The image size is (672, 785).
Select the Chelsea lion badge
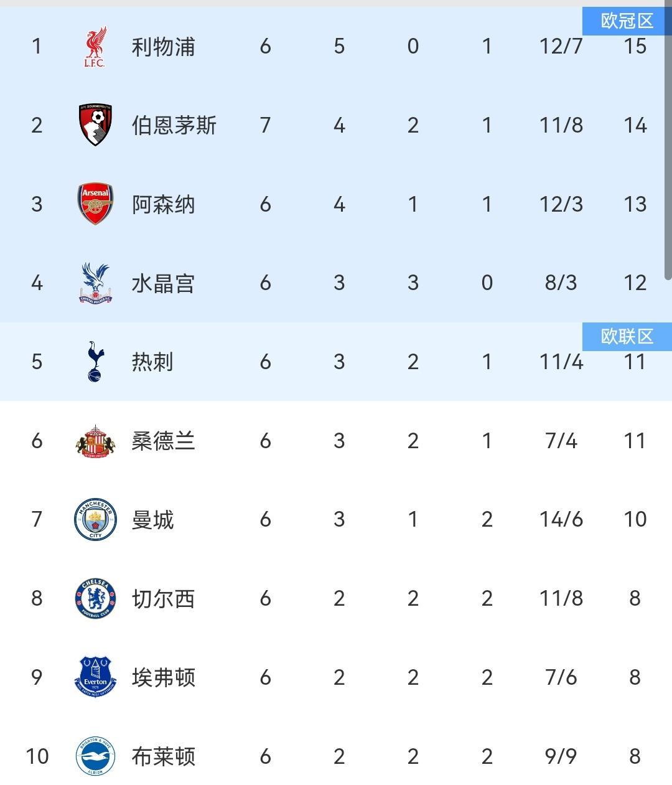pyautogui.click(x=95, y=598)
